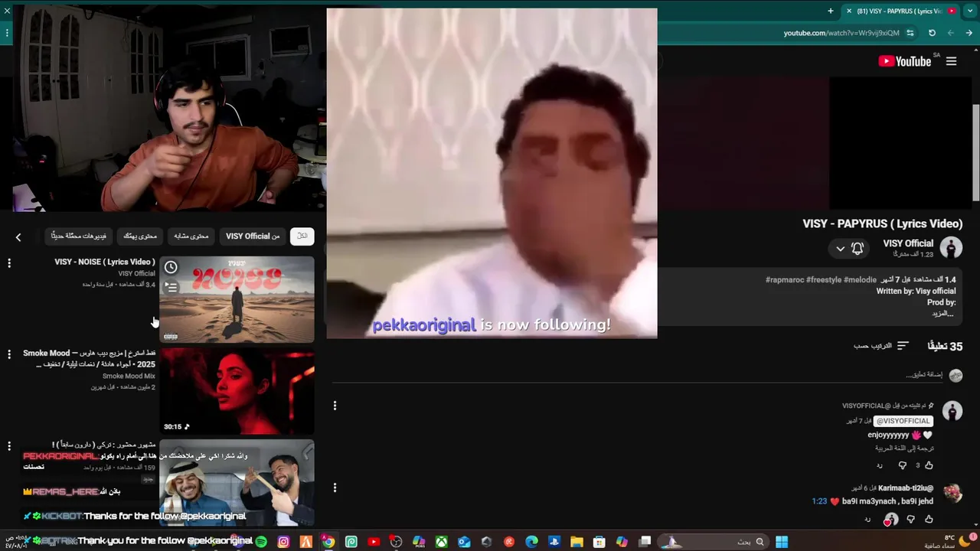Click the add a comment field
This screenshot has height=551, width=980.
pos(924,374)
